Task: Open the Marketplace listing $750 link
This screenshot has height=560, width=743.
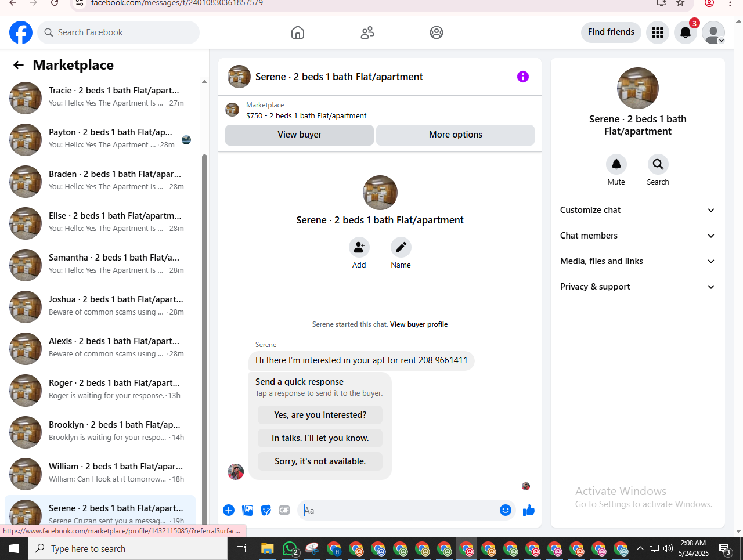Action: click(306, 115)
